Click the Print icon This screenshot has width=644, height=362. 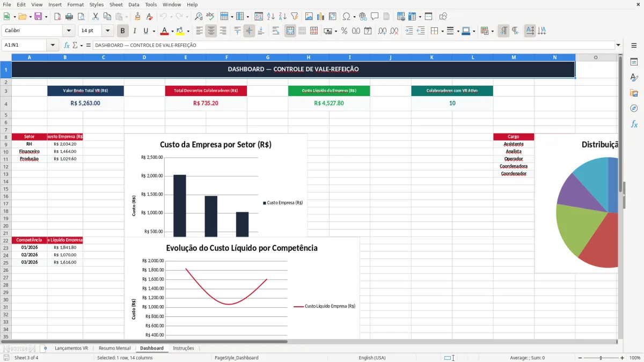click(69, 17)
